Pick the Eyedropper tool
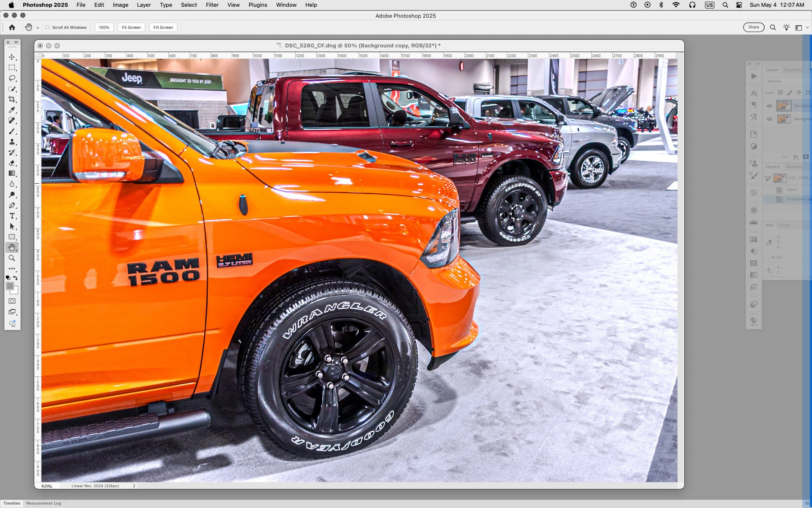The height and width of the screenshot is (508, 812). (x=12, y=110)
